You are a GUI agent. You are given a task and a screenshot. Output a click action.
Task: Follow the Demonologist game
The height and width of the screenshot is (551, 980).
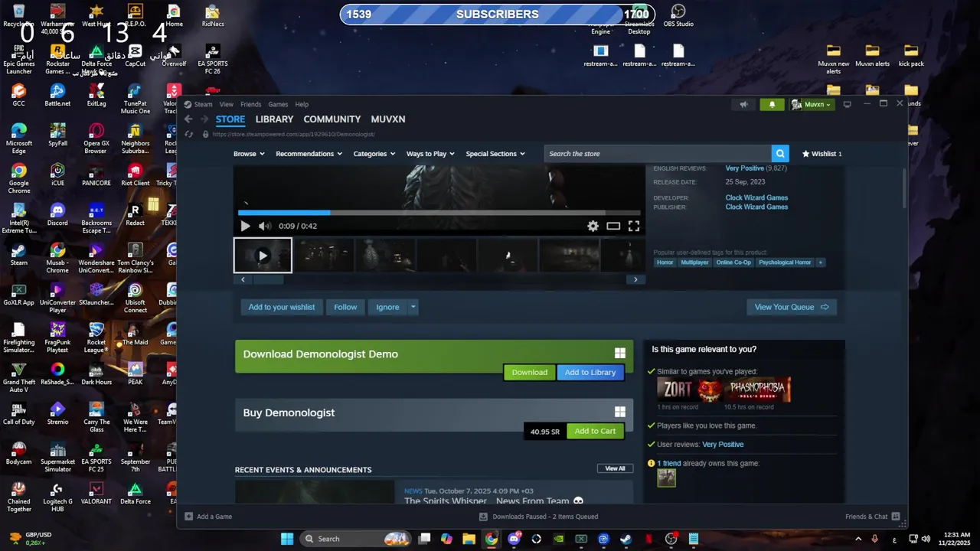345,307
